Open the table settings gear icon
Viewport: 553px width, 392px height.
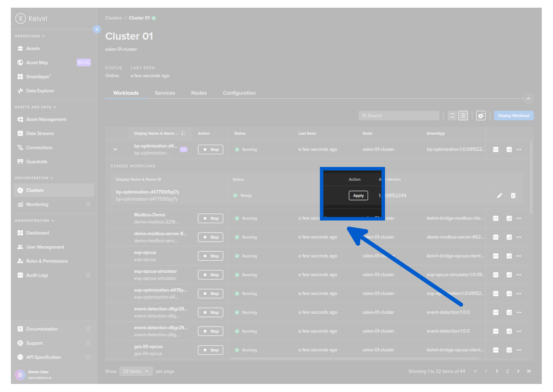(481, 116)
